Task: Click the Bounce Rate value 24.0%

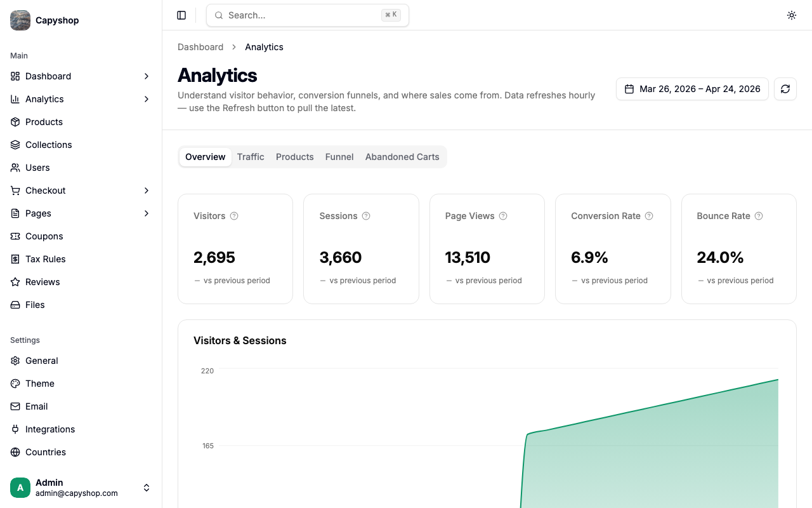Action: click(x=720, y=257)
